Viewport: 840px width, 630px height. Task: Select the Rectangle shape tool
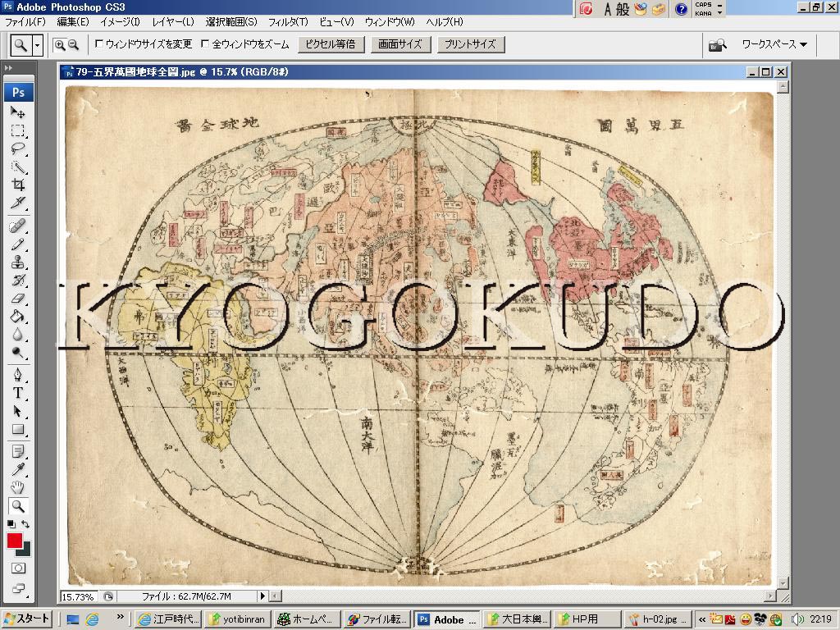pyautogui.click(x=18, y=429)
